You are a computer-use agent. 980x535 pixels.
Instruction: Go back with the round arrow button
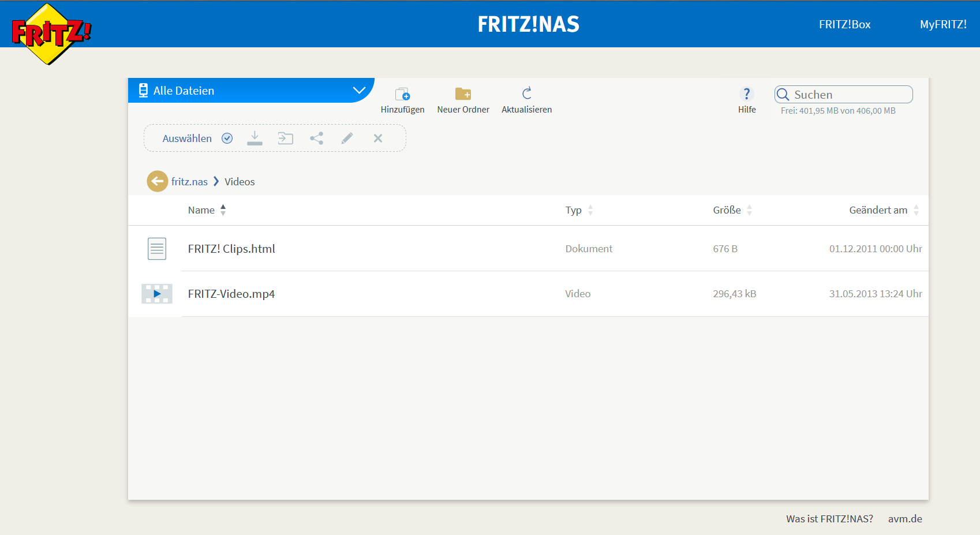(x=158, y=181)
